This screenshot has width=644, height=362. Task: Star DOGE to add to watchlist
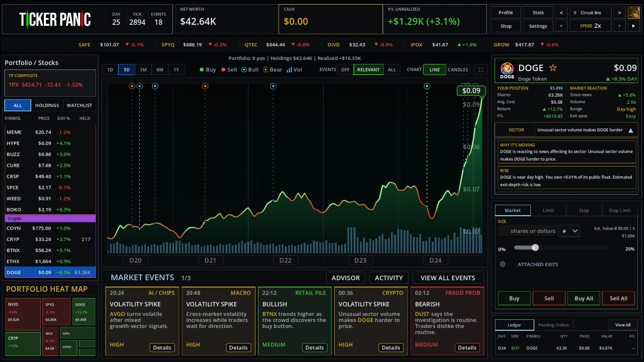click(x=553, y=68)
